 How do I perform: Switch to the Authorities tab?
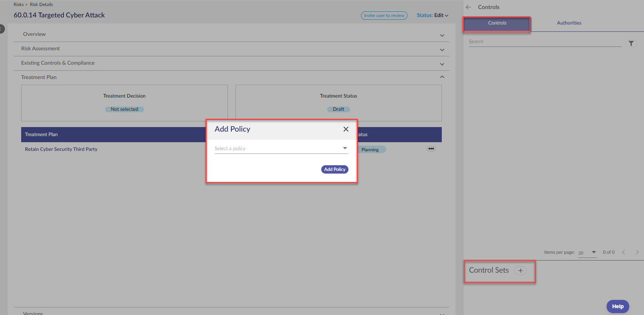569,23
